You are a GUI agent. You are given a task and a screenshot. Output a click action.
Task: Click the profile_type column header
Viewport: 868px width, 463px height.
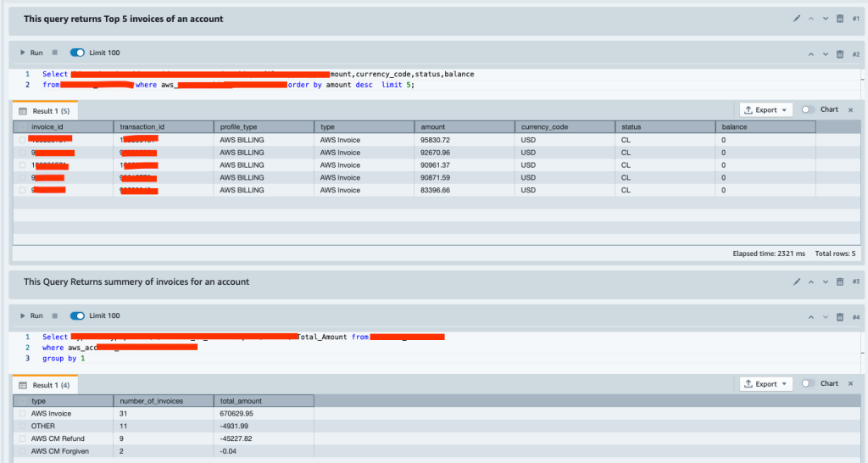pos(264,127)
